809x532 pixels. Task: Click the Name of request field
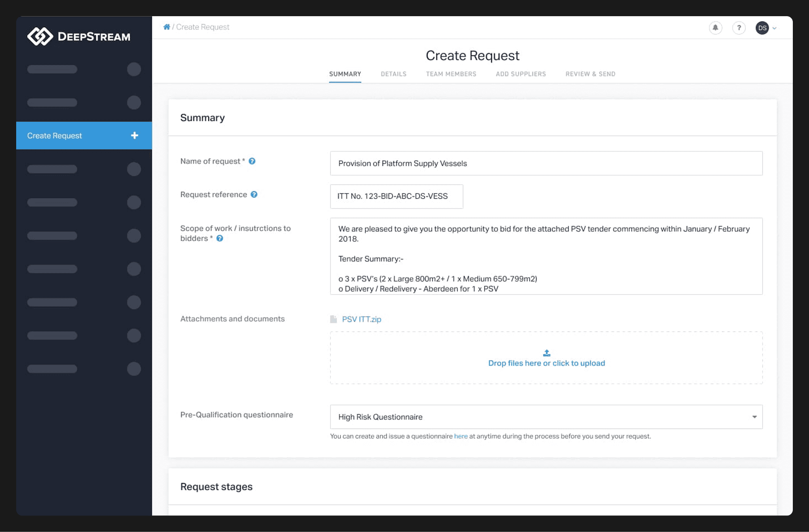(x=546, y=163)
